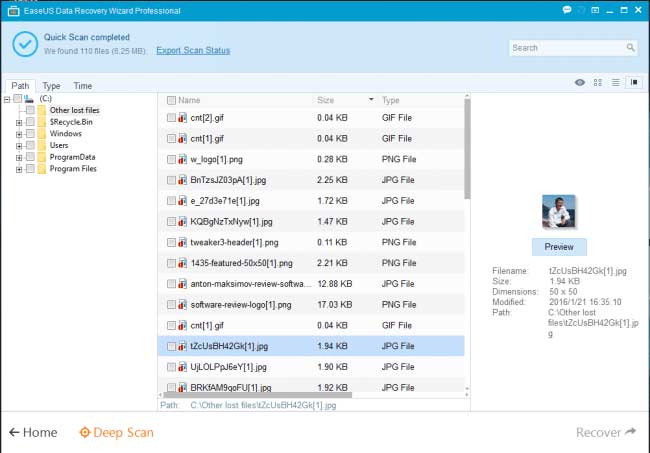The width and height of the screenshot is (650, 453).
Task: Expand the ProgramData tree node
Action: tap(19, 158)
